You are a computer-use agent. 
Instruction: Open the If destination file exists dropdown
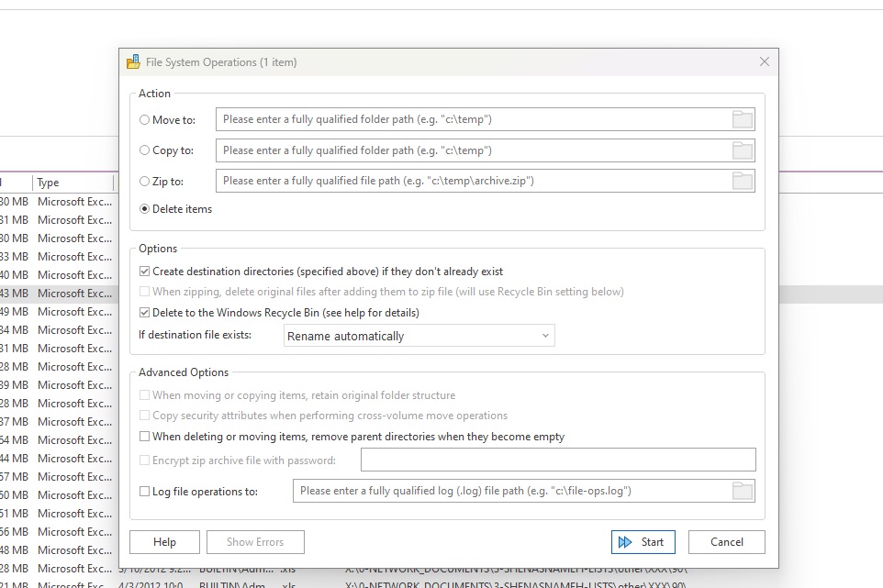419,336
